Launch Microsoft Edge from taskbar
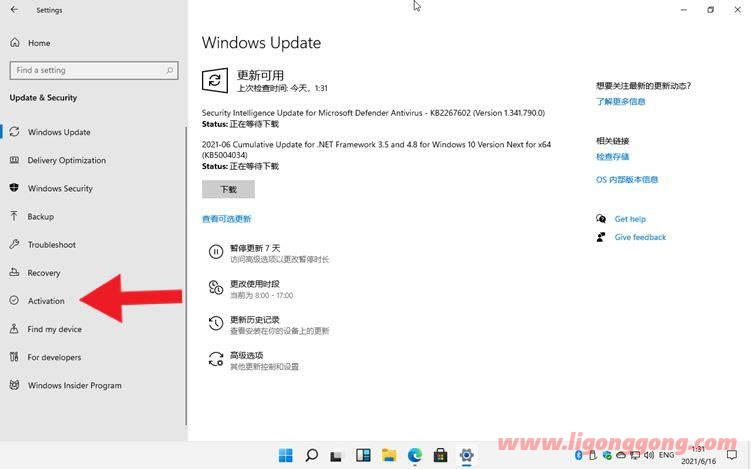The image size is (751, 469). (x=415, y=455)
